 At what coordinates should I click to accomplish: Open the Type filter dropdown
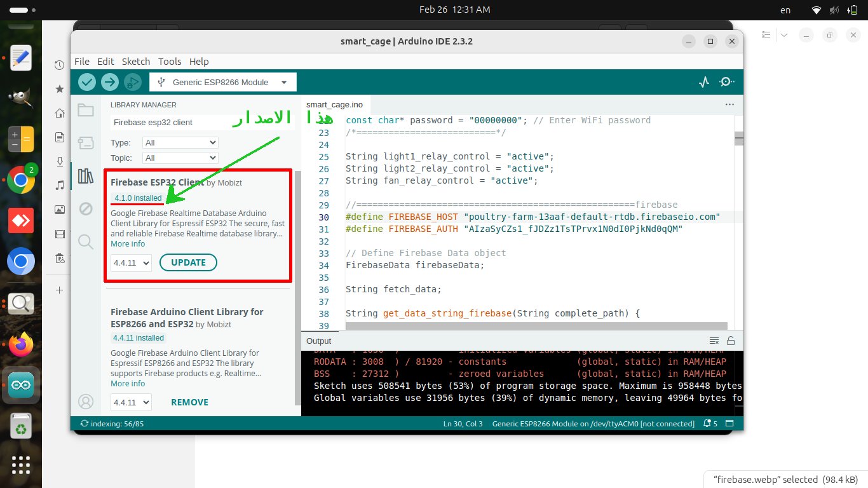(180, 143)
